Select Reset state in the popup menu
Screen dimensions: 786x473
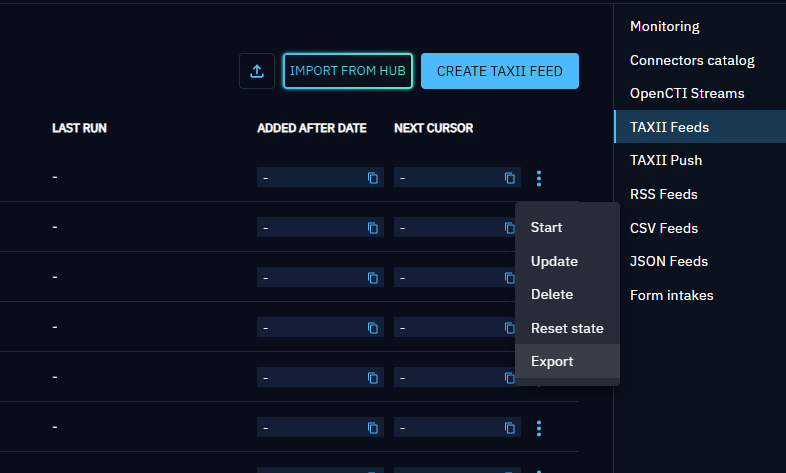(x=567, y=328)
